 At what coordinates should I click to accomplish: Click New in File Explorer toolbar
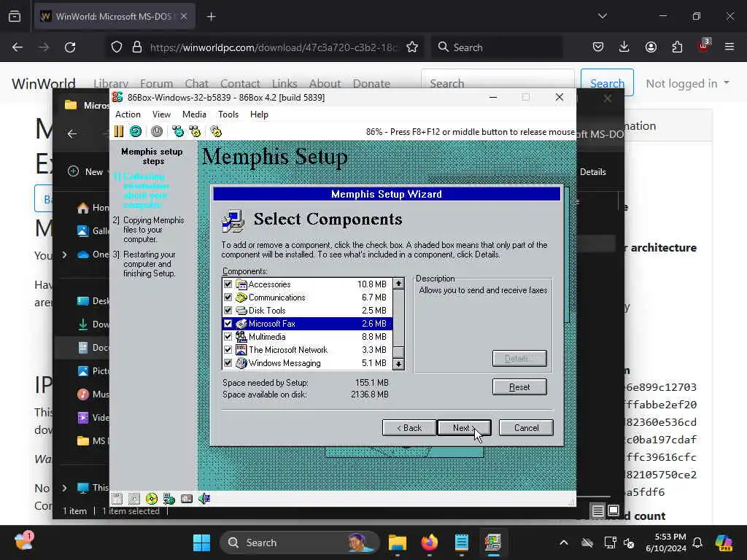pyautogui.click(x=86, y=172)
